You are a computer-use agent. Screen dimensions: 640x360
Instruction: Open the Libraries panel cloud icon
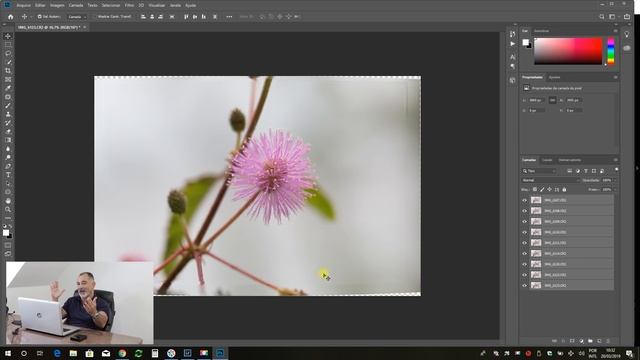pos(627,48)
